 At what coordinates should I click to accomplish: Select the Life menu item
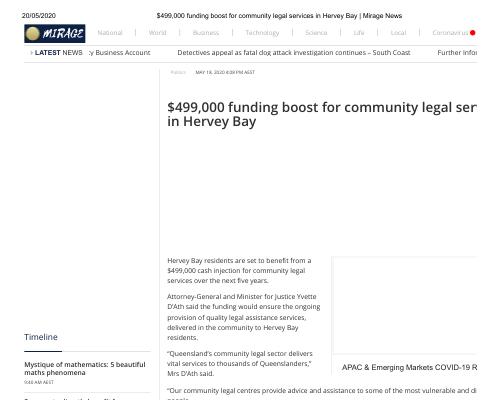click(359, 33)
